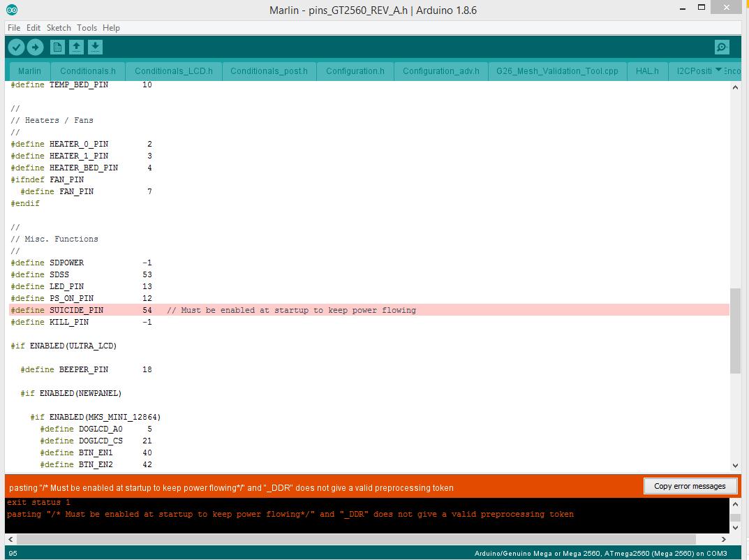Click the horizontal scrollbar thumb

click(356, 539)
